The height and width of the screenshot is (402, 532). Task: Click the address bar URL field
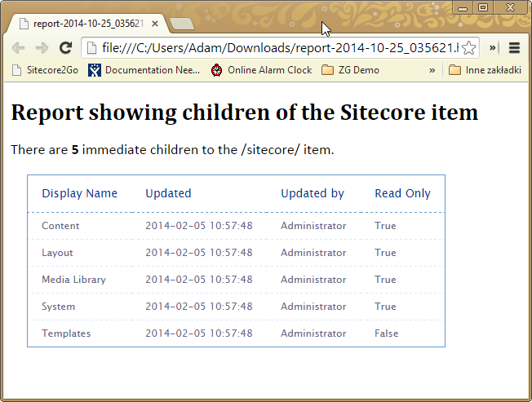pyautogui.click(x=277, y=47)
